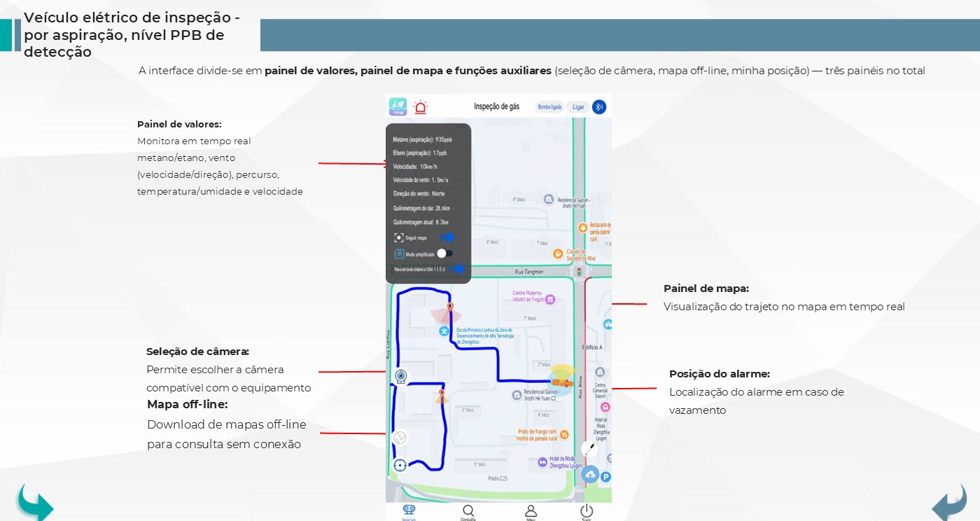Click the Seguir mapa focus-frame icon
The width and height of the screenshot is (980, 521).
pos(399,237)
